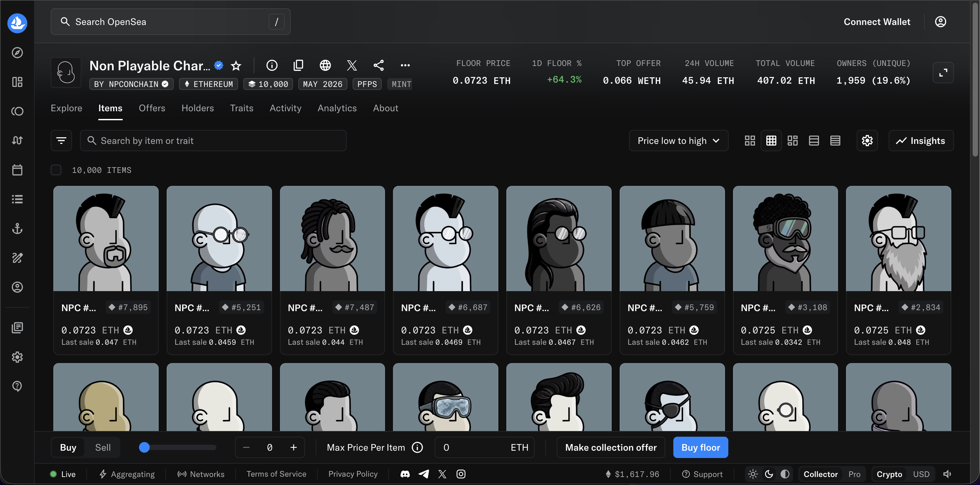Screen dimensions: 980x485
Task: Select the Buy mode toggle
Action: coord(68,447)
